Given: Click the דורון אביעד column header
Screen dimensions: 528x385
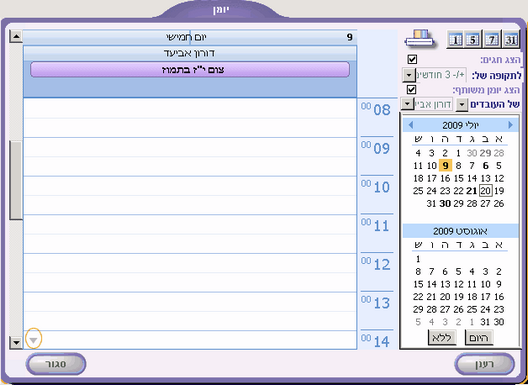Looking at the screenshot, I should (190, 53).
